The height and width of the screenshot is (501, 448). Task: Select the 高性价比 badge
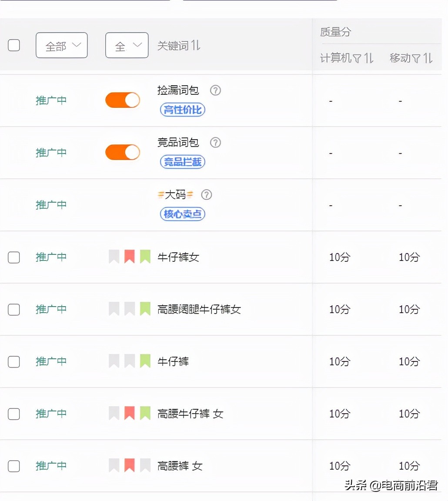182,110
